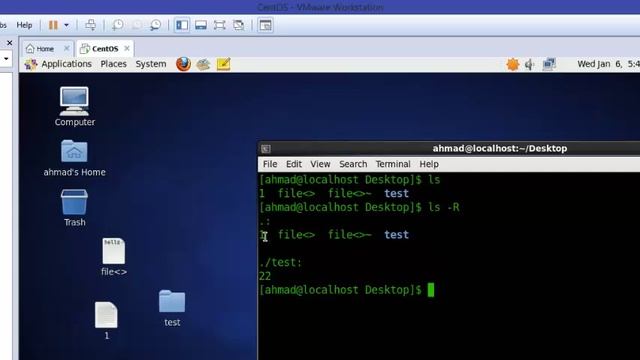Click the './test:' line in terminal
Screen dimensions: 640x360
(280, 262)
